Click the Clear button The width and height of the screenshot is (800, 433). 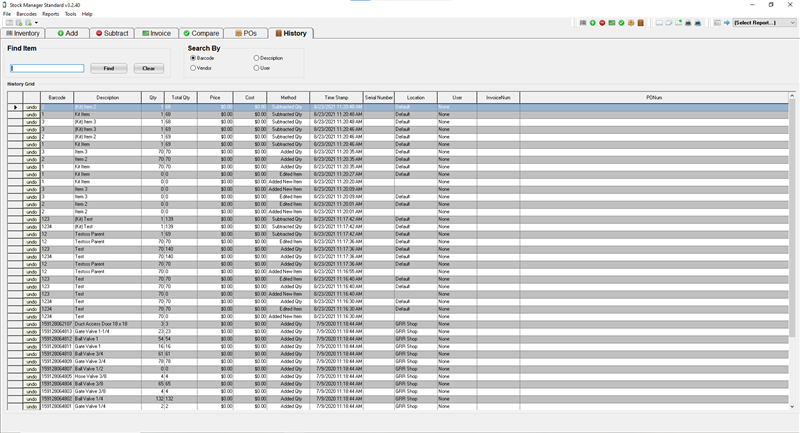148,68
